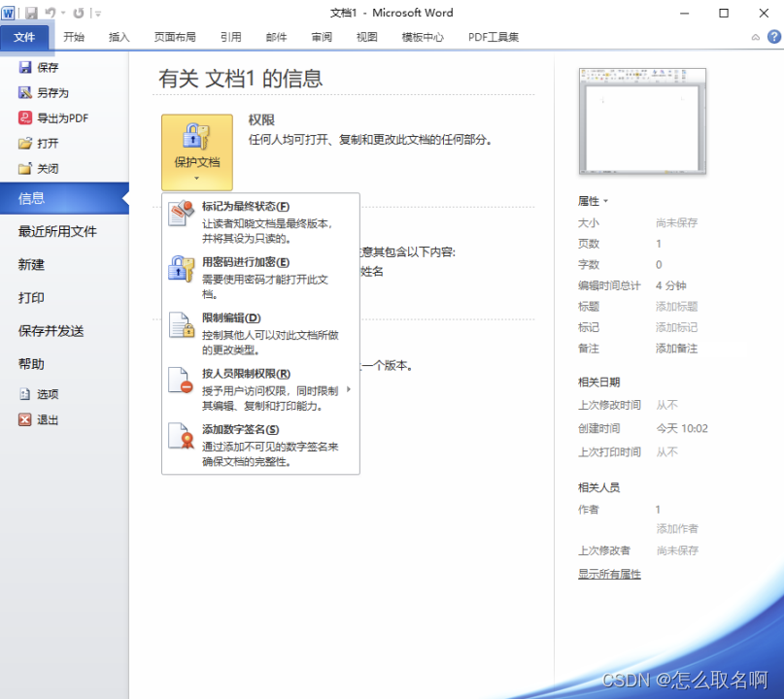The image size is (784, 699).
Task: Open the 显示所有属性 link
Action: 609,574
